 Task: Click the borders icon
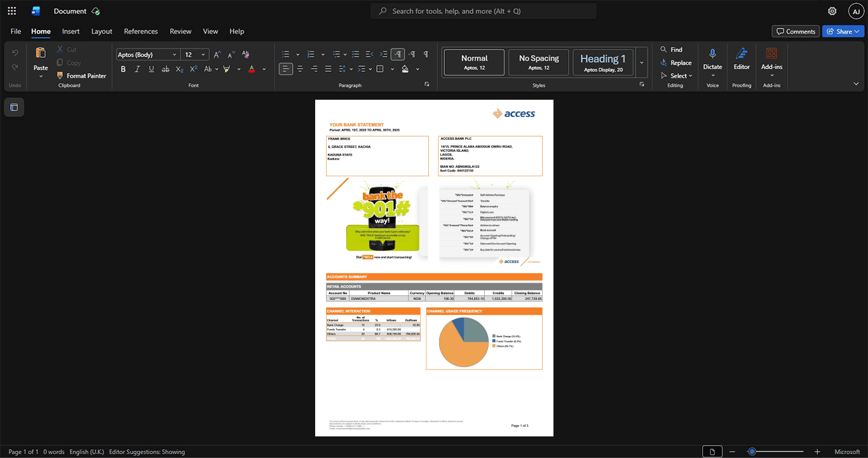coord(380,69)
